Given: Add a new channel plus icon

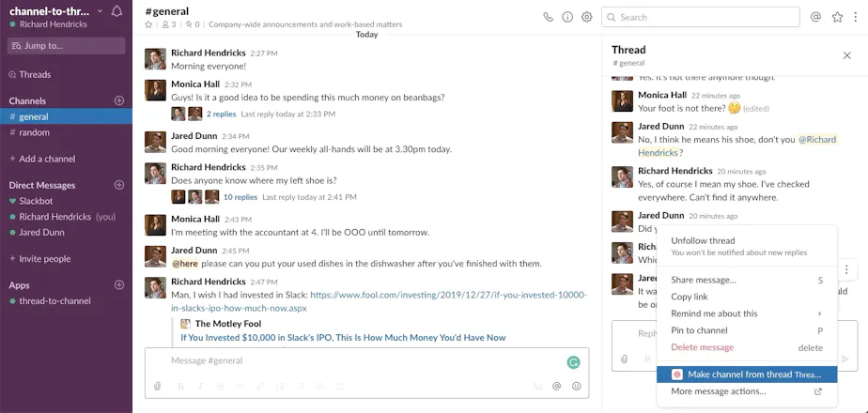Looking at the screenshot, I should (119, 100).
